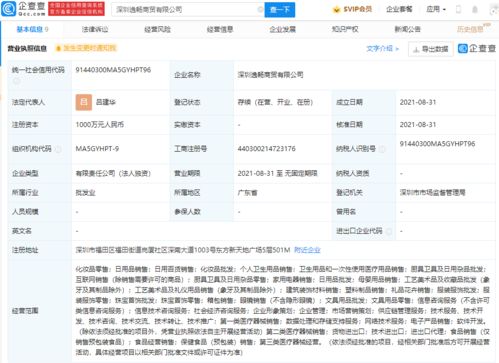The image size is (499, 363).
Task: Open the 企业套餐 link
Action: point(399,9)
